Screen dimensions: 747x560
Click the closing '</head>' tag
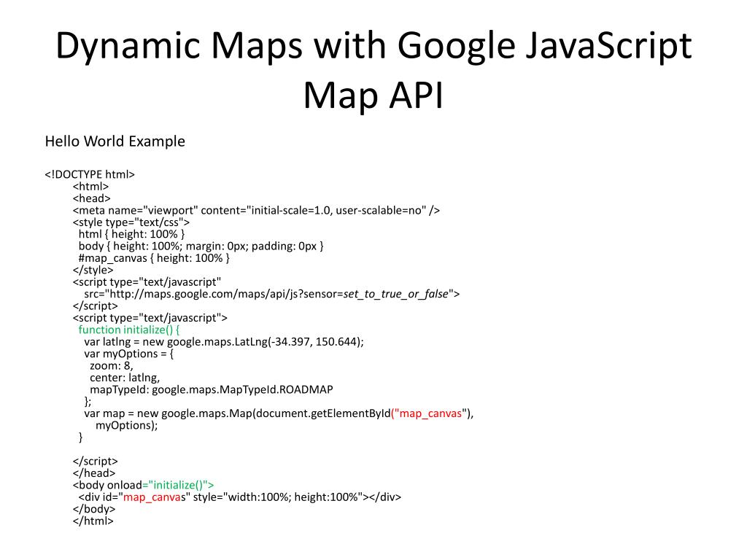pos(94,472)
